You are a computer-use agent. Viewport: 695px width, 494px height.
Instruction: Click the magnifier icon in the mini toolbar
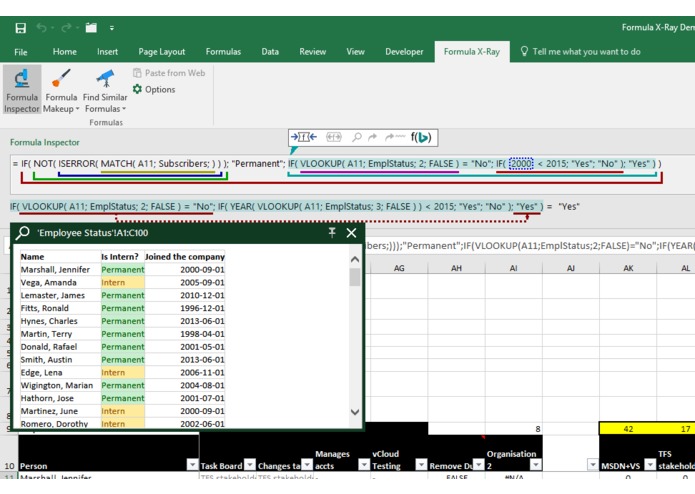(357, 137)
